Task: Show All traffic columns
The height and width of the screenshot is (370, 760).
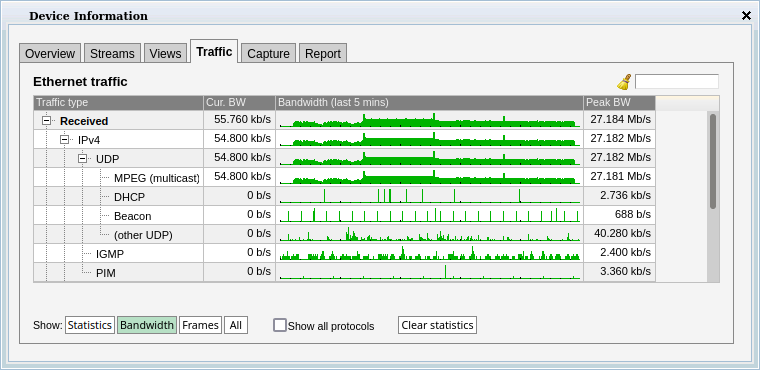Action: (236, 325)
